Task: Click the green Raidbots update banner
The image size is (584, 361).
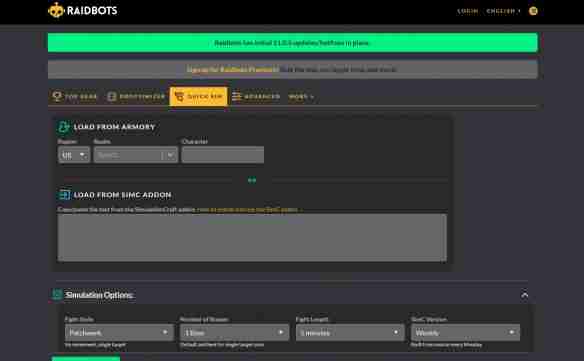Action: 292,42
